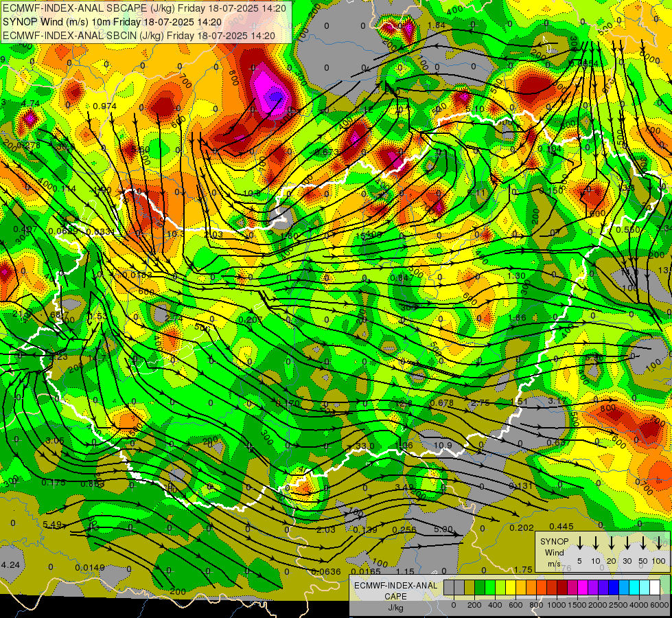Click the 0.0165 station value on the map
The height and width of the screenshot is (618, 672).
pyautogui.click(x=366, y=571)
